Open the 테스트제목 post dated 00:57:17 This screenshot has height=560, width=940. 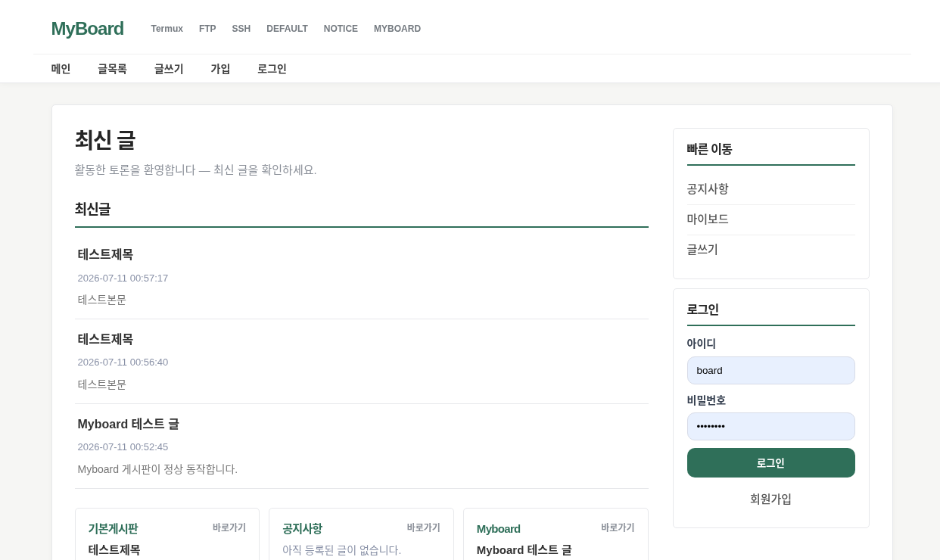tap(105, 254)
